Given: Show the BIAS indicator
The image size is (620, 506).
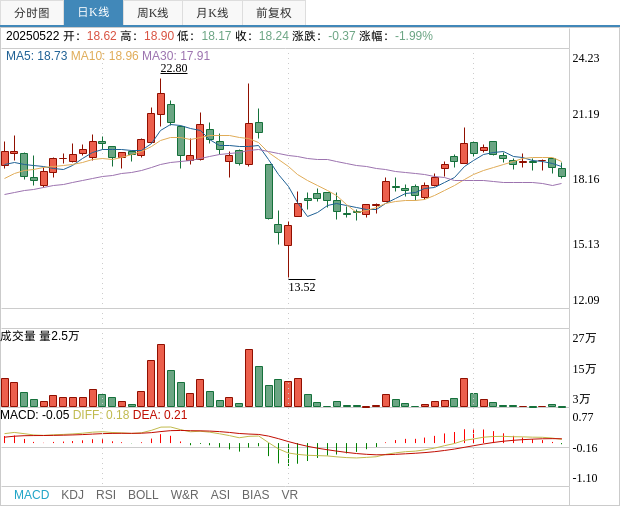Looking at the screenshot, I should (x=255, y=495).
